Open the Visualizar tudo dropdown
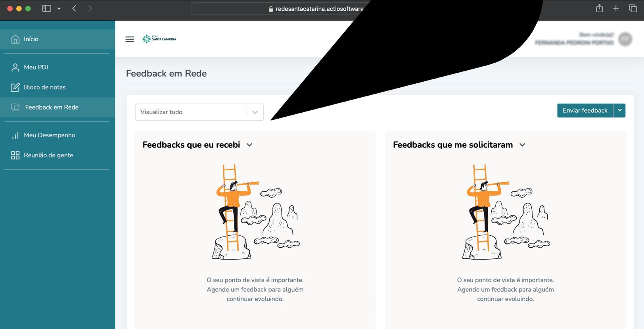644x329 pixels. [x=199, y=112]
